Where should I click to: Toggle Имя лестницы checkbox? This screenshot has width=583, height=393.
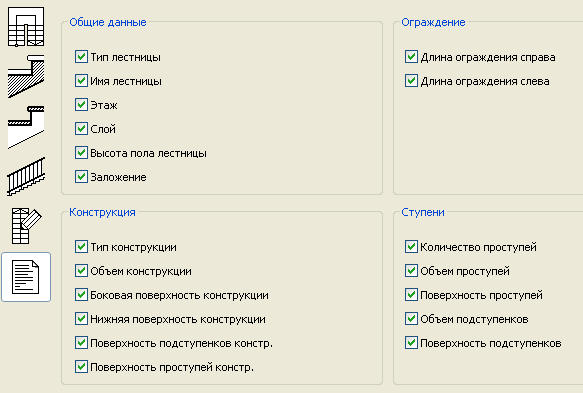[x=81, y=81]
